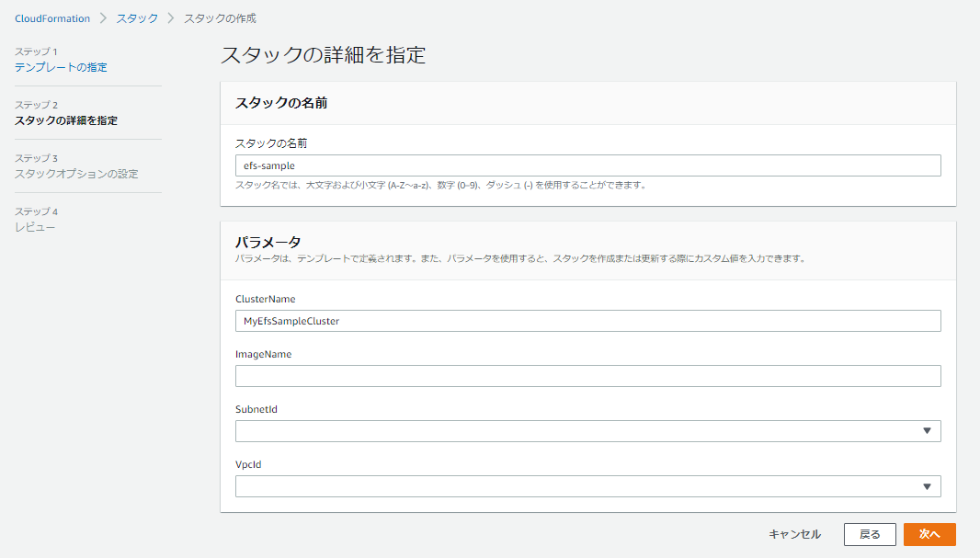Viewport: 980px width, 558px height.
Task: Click the スタックの詳細を指定 page title
Action: coord(323,55)
